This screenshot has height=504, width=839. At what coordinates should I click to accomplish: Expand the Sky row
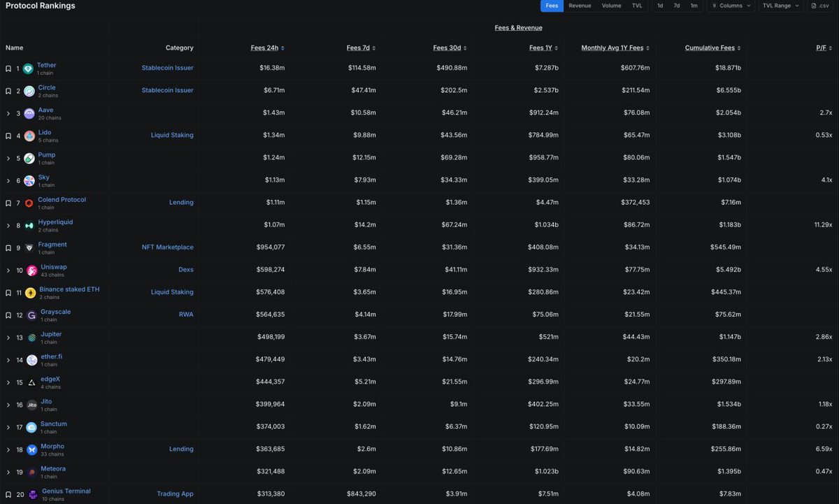[x=8, y=180]
